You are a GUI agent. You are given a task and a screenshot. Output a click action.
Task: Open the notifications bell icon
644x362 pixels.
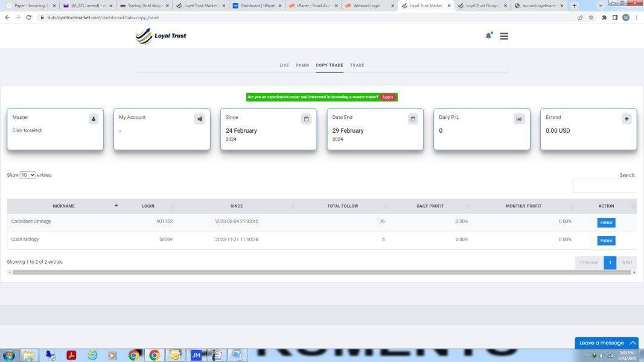pos(488,36)
